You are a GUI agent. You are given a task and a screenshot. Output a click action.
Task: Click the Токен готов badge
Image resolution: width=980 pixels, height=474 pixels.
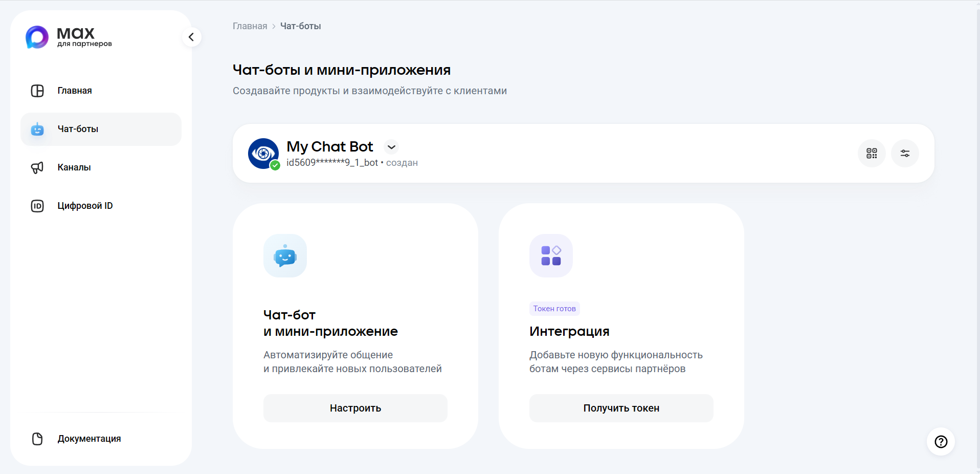tap(554, 309)
